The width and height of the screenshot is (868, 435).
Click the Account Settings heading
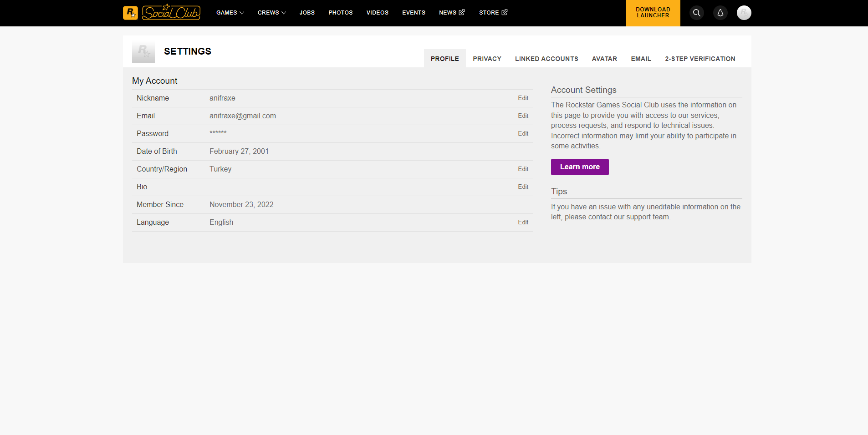pyautogui.click(x=584, y=90)
